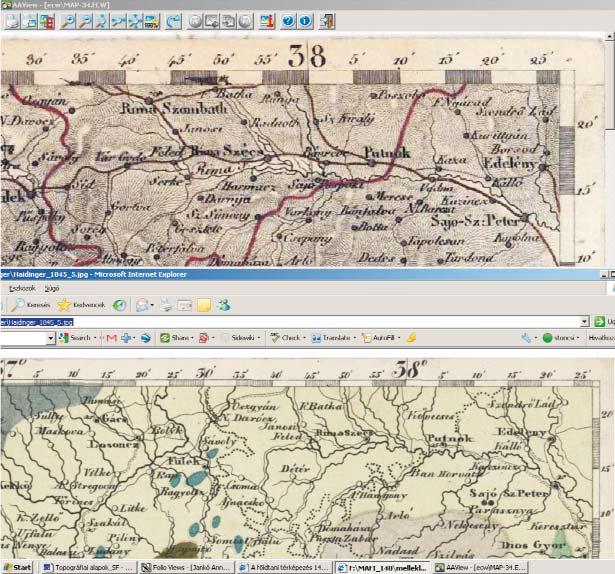Click the green Go arrow button
Image resolution: width=615 pixels, height=574 pixels.
(x=599, y=322)
